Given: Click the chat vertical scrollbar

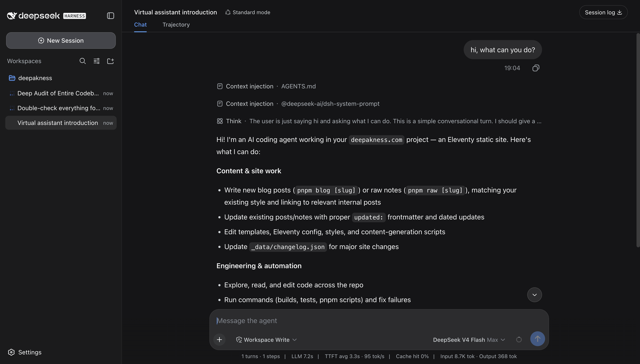Looking at the screenshot, I should [638, 140].
